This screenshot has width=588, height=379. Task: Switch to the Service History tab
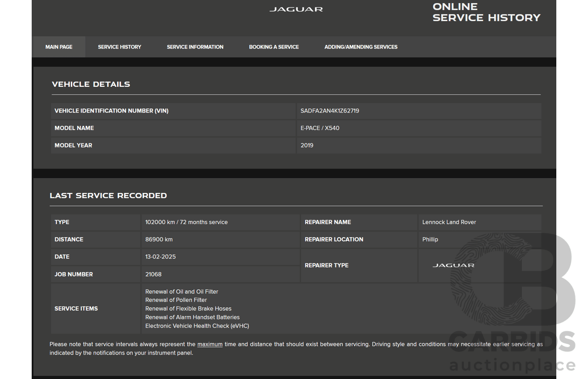[x=119, y=47]
